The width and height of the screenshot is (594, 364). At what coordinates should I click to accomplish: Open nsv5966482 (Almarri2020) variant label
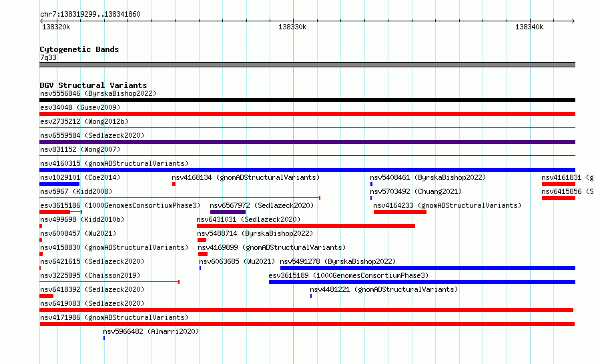tap(151, 331)
